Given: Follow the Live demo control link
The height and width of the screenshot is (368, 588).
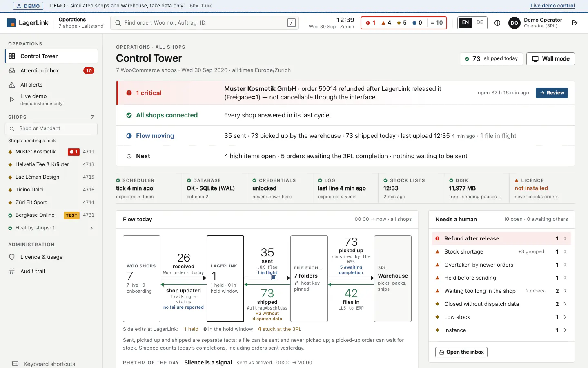Looking at the screenshot, I should 552,6.
